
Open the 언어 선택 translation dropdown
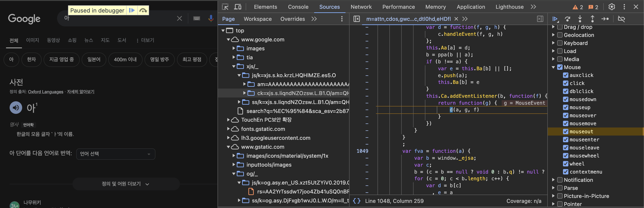coord(115,154)
